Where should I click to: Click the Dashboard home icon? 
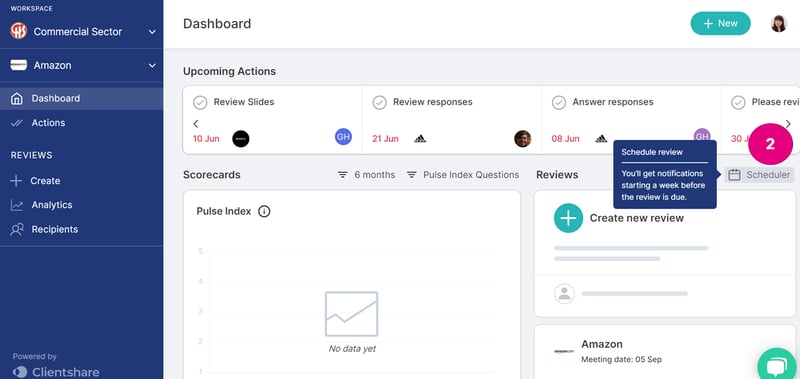[x=17, y=98]
